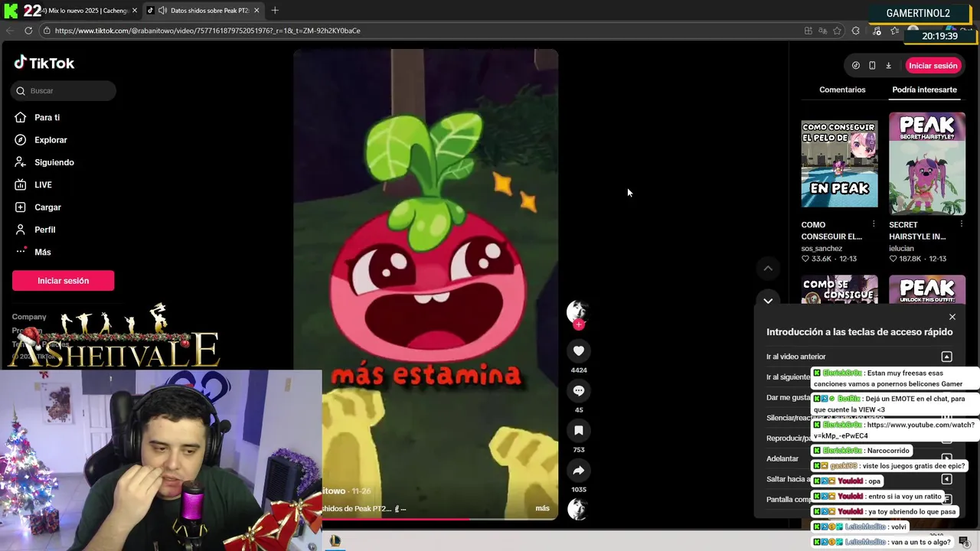Share the video with arrow icon
The image size is (980, 551).
[x=579, y=470]
